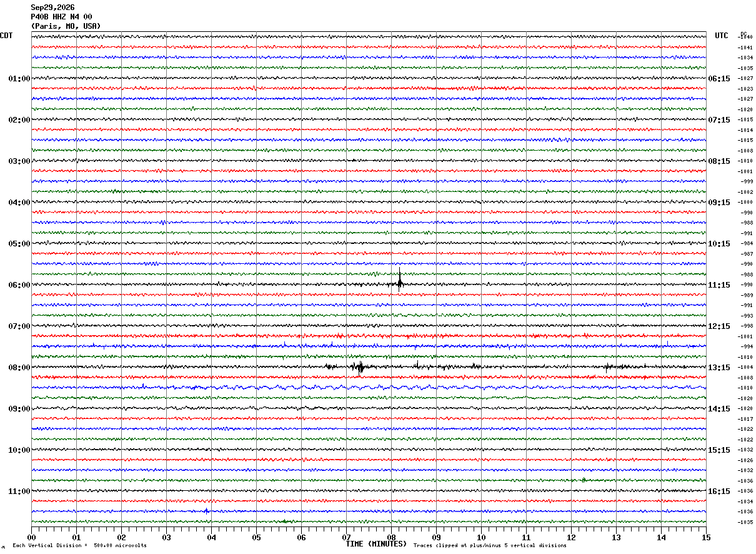Select the -984 DC offset value
Viewport: 756px width, 554px height.
point(747,244)
